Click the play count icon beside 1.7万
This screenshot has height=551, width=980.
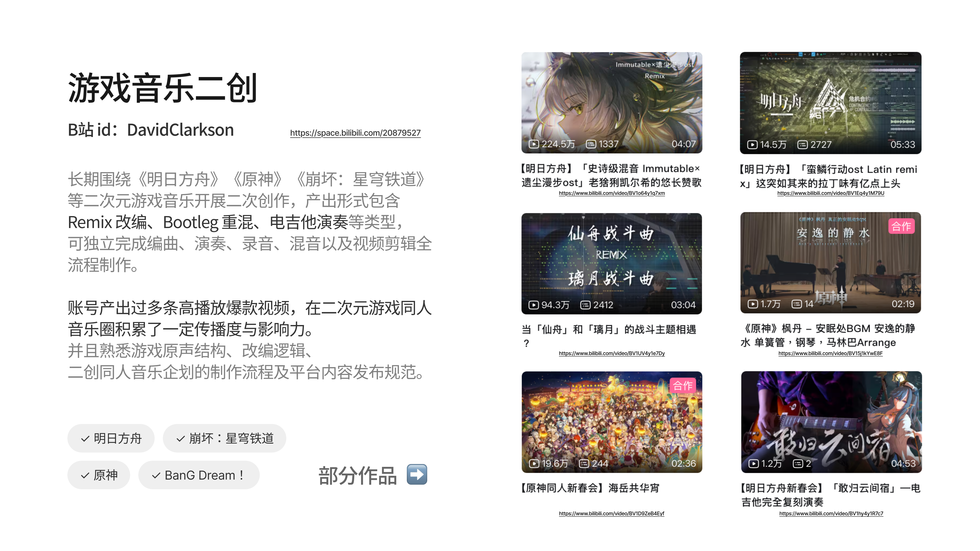[753, 304]
